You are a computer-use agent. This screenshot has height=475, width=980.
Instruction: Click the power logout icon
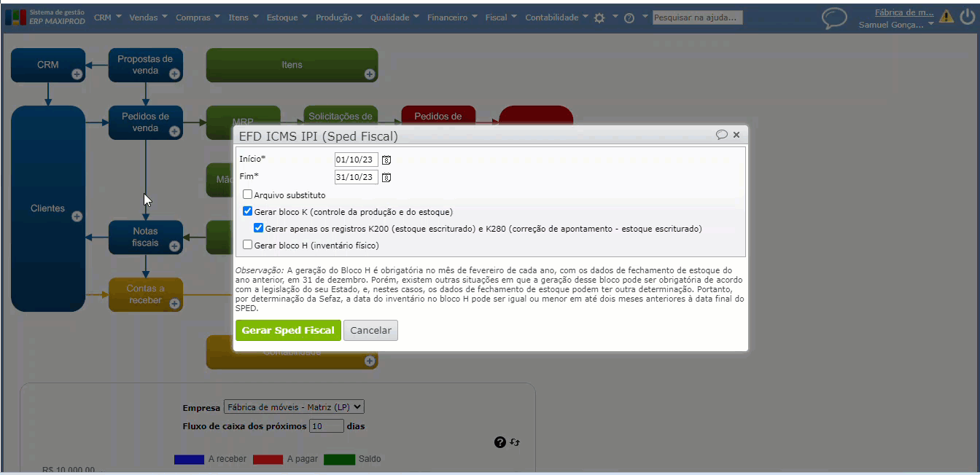pos(967,17)
